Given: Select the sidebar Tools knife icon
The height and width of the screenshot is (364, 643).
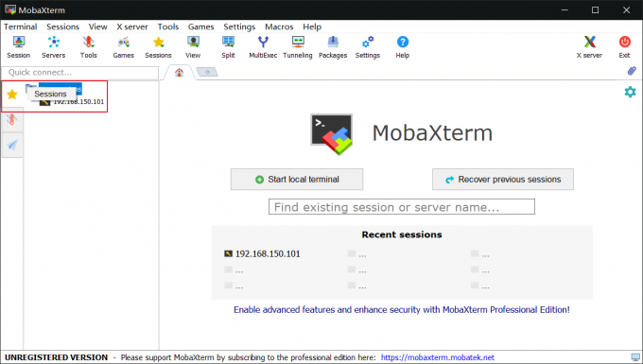Looking at the screenshot, I should click(12, 120).
